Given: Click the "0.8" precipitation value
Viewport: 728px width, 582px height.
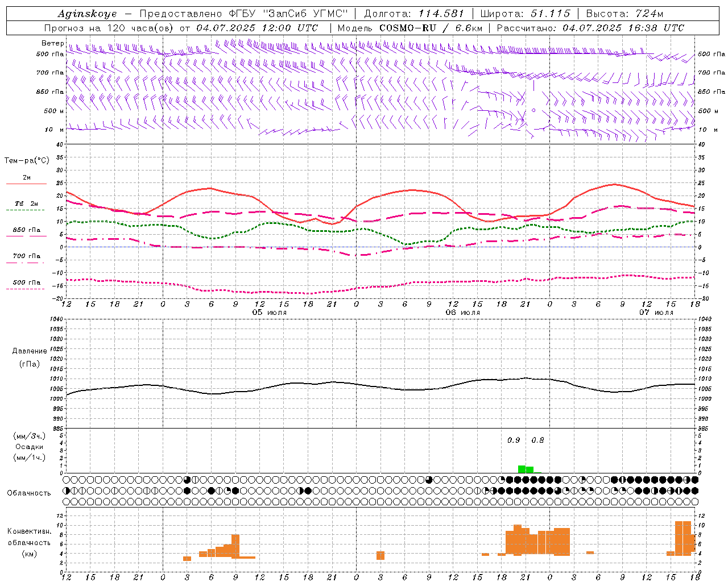Looking at the screenshot, I should (x=537, y=440).
